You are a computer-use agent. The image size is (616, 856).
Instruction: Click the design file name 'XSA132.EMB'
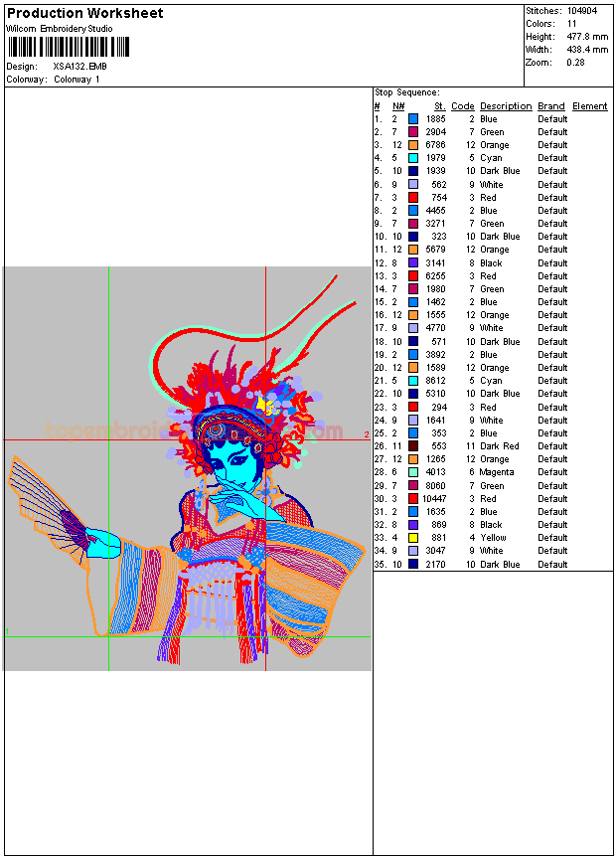tap(80, 67)
